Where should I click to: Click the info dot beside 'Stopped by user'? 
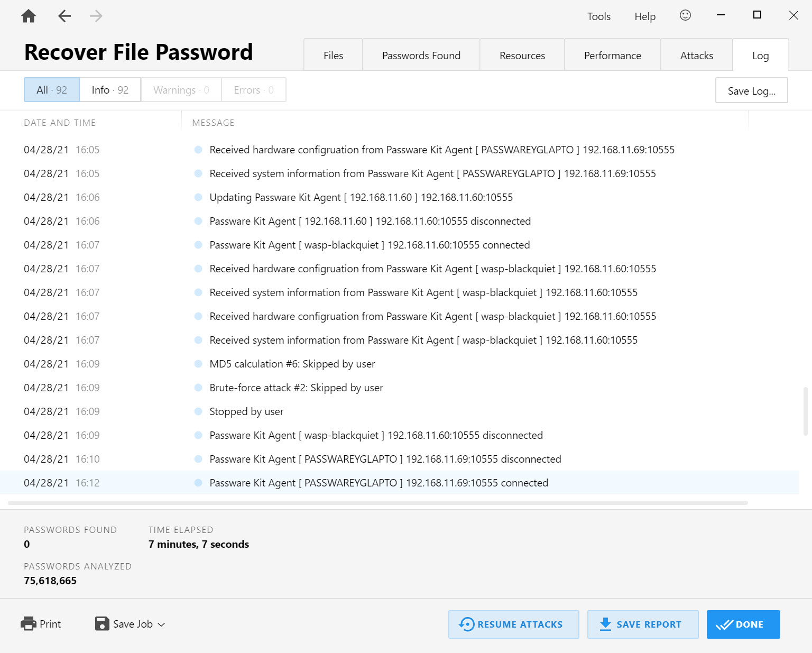[198, 411]
